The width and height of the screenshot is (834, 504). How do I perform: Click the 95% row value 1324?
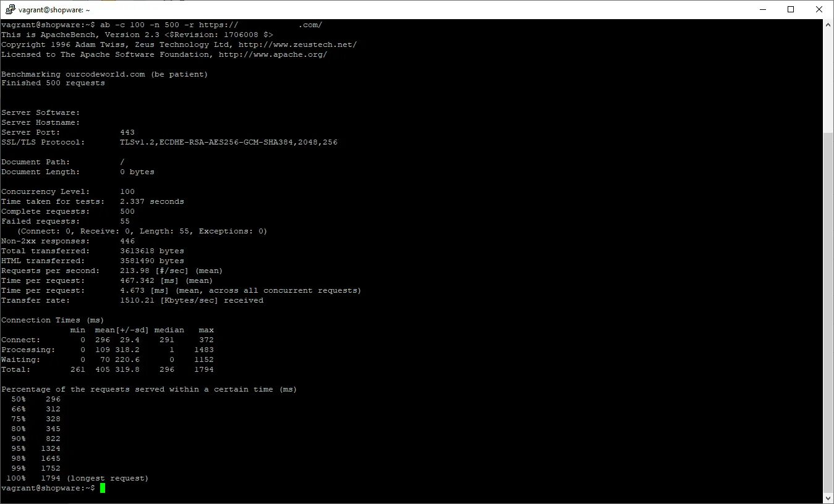pyautogui.click(x=51, y=448)
